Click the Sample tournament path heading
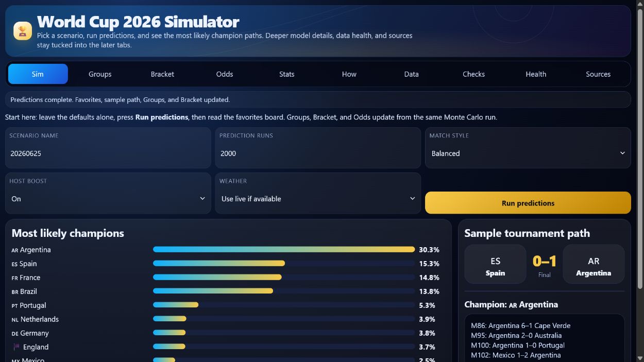Screen dimensions: 644x362 pyautogui.click(x=527, y=233)
